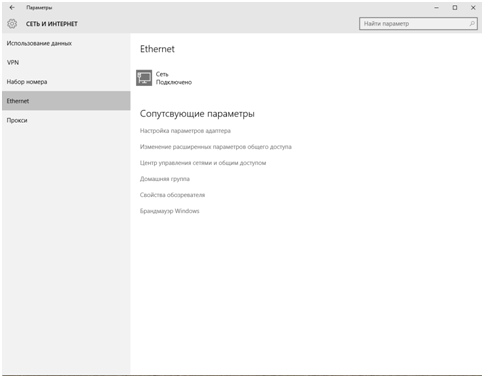
Task: Close the Параметры window
Action: tap(473, 7)
